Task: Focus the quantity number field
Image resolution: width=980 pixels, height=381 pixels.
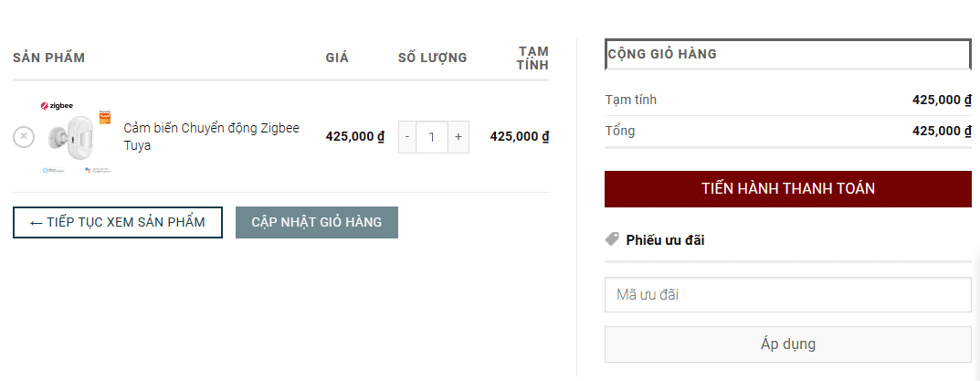Action: point(432,137)
